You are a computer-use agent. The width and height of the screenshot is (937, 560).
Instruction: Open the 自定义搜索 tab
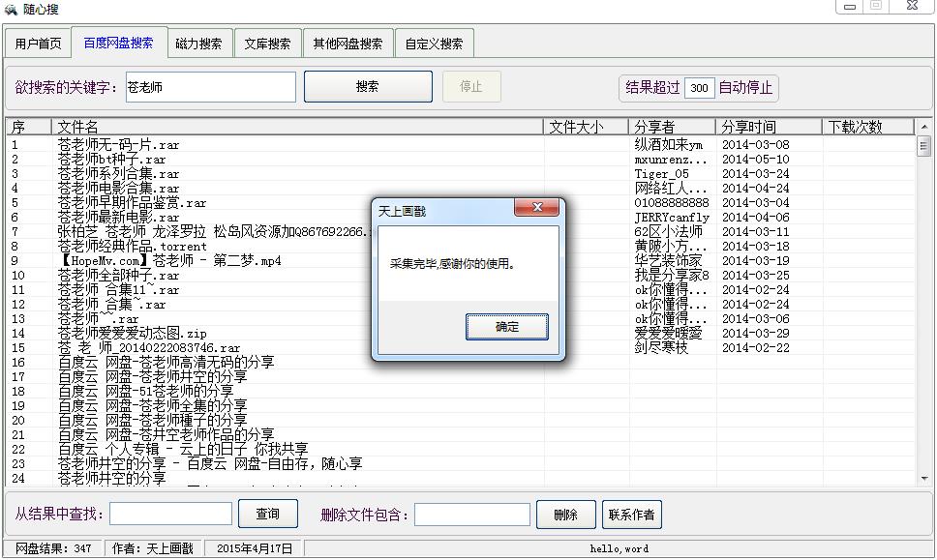click(x=434, y=44)
